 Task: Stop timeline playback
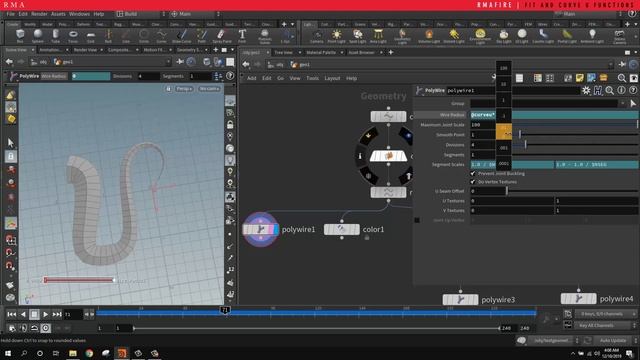tap(34, 314)
